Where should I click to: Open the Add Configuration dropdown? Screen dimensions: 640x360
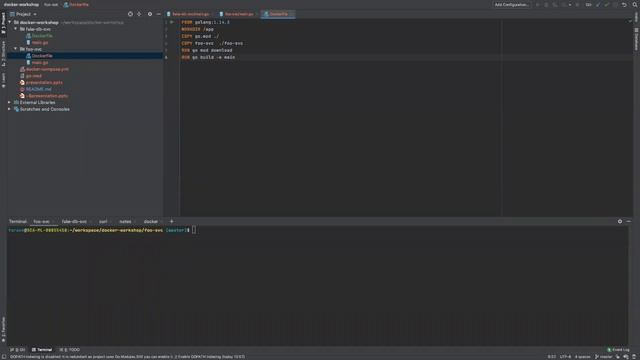(511, 4)
